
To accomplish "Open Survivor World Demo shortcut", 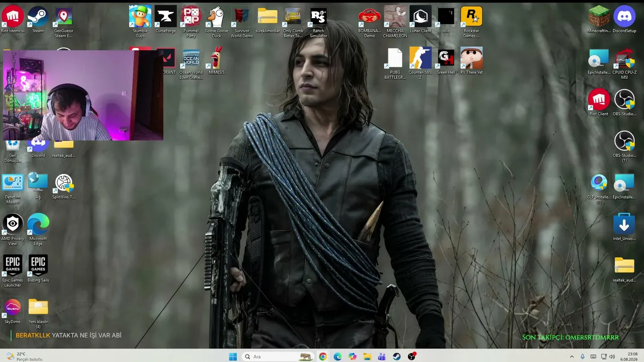I will coord(242,22).
